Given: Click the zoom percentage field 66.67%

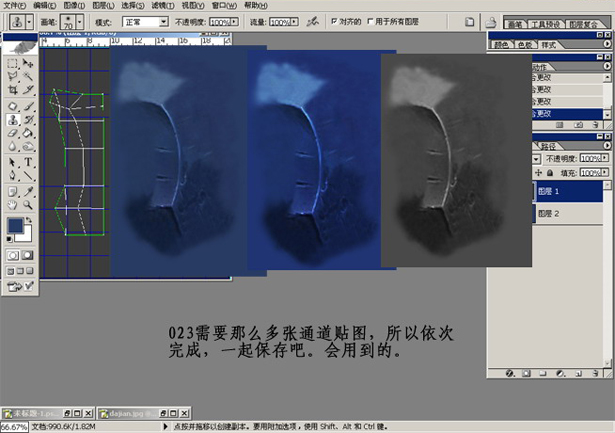Looking at the screenshot, I should pos(14,427).
